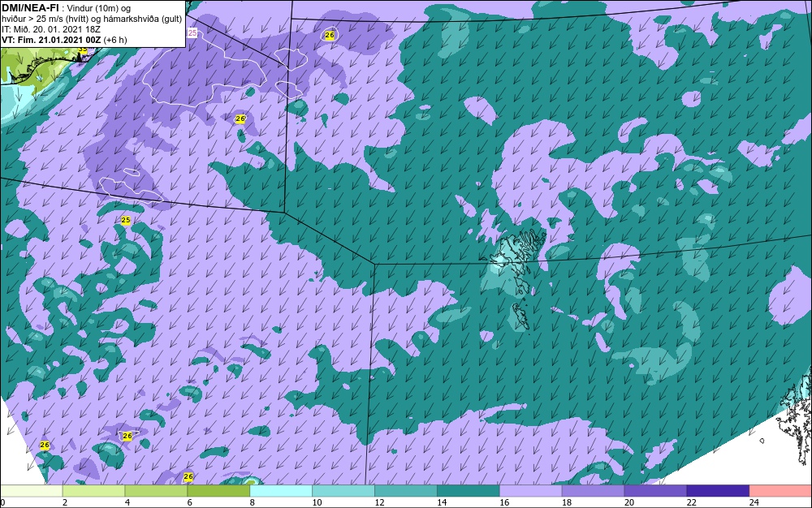The height and width of the screenshot is (508, 812).
Task: Click the medium purple 18–20 m/s legend swatch
Action: [593, 491]
